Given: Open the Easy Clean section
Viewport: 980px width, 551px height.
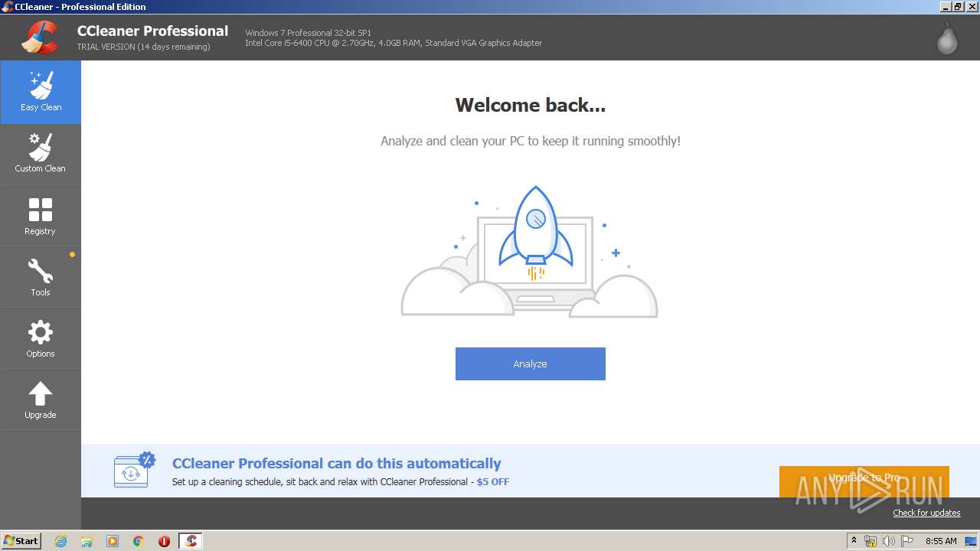Looking at the screenshot, I should coord(41,93).
